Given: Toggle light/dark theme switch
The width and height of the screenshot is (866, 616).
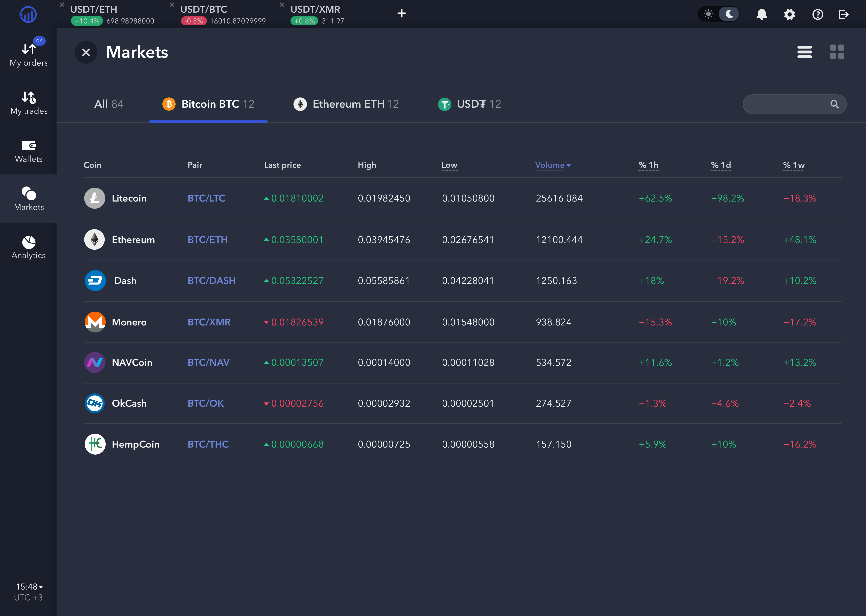Looking at the screenshot, I should point(718,14).
